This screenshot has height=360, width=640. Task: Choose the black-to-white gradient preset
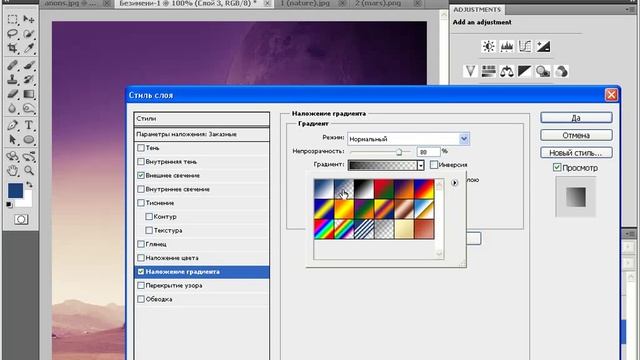(364, 189)
